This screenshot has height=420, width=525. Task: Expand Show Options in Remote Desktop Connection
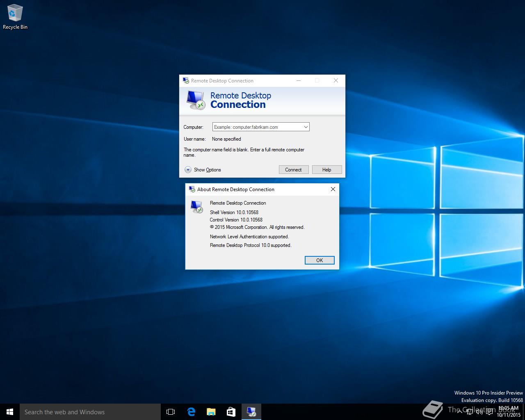(x=203, y=170)
